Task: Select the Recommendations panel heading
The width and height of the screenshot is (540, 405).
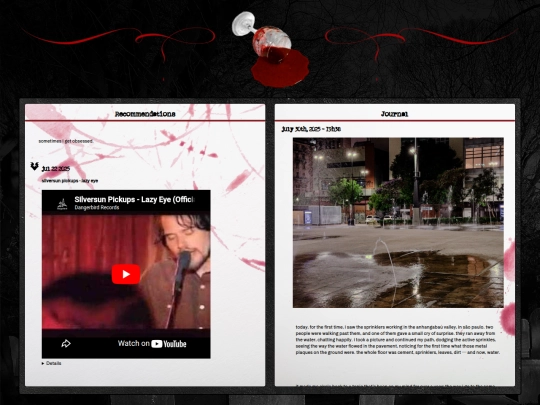Action: click(x=145, y=114)
